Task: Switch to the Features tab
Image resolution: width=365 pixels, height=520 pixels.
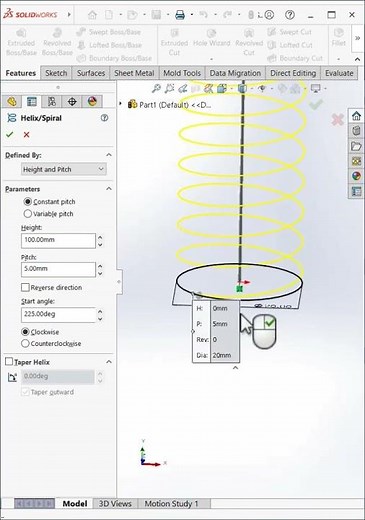Action: click(21, 73)
